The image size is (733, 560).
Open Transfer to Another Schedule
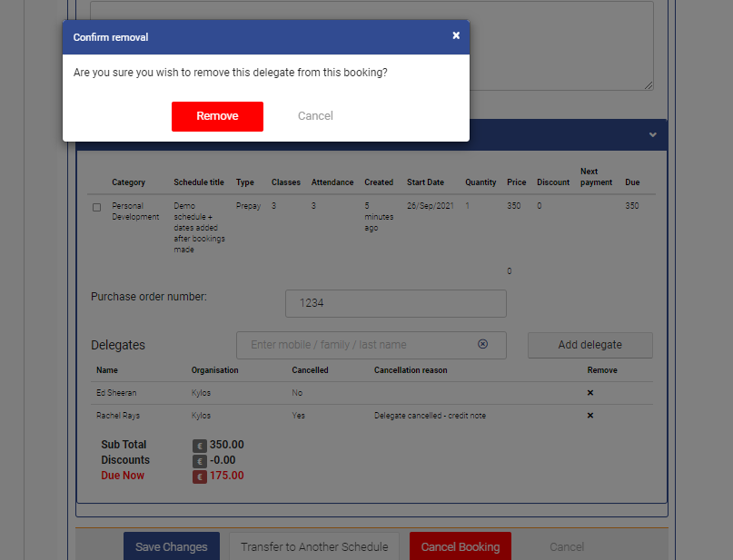[x=314, y=546]
